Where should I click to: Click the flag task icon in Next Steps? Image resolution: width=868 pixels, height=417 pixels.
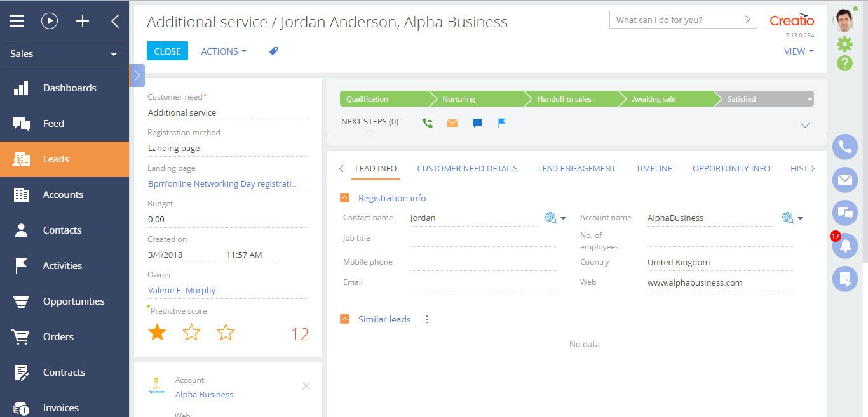coord(501,122)
